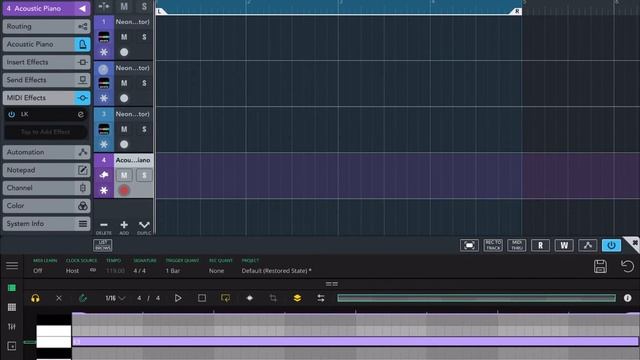Click Rec To Track button
This screenshot has height=360, width=640.
493,245
